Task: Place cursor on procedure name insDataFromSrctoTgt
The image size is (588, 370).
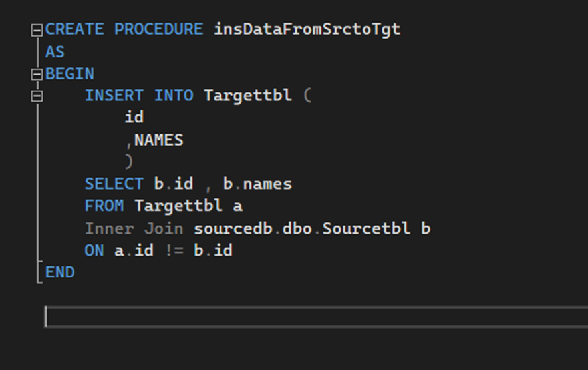Action: point(307,29)
